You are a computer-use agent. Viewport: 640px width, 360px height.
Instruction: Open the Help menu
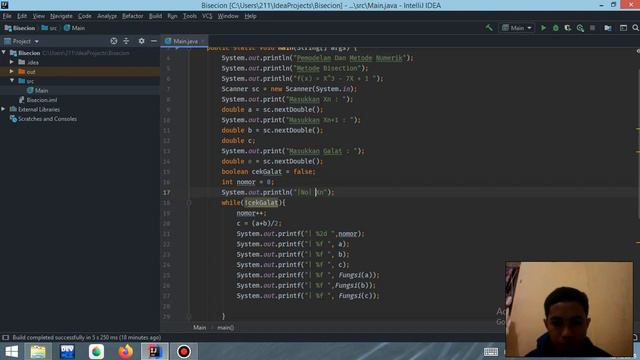[x=250, y=16]
